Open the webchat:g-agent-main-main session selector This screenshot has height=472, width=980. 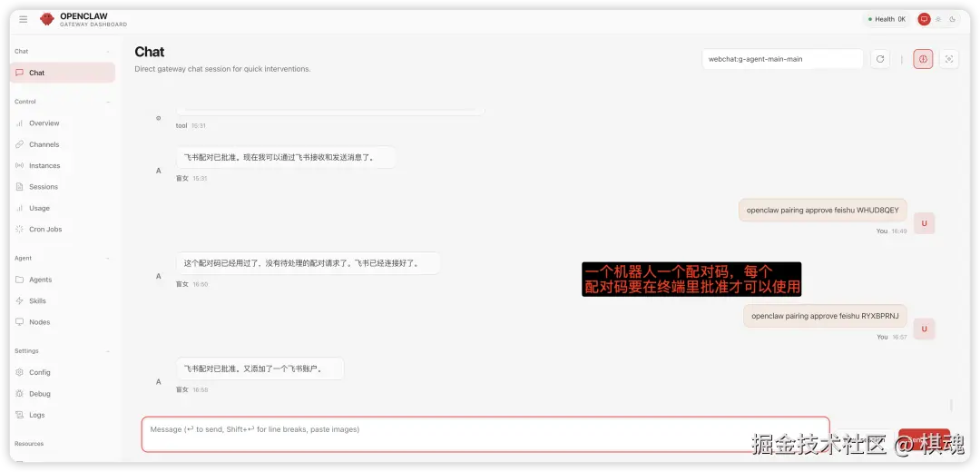[782, 59]
